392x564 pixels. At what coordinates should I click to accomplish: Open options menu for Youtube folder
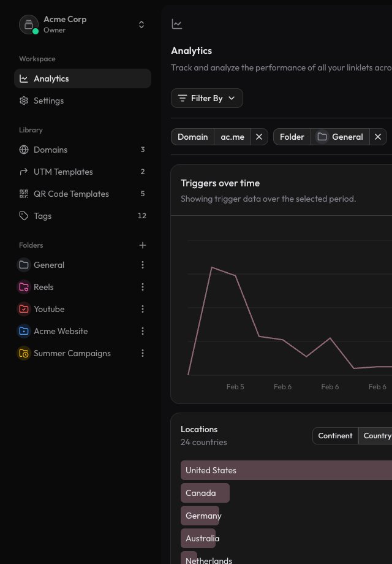point(143,309)
